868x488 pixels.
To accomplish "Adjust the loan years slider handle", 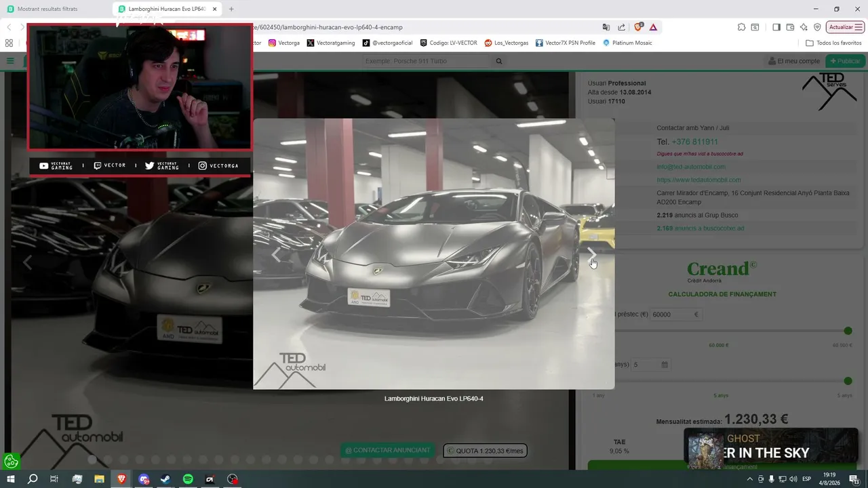I will 848,381.
